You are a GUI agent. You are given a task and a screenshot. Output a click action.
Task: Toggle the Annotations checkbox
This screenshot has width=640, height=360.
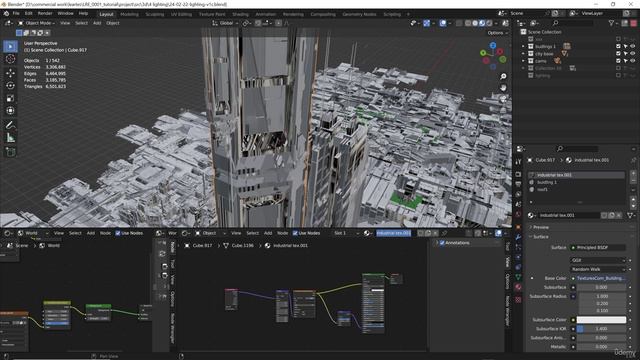[442, 243]
